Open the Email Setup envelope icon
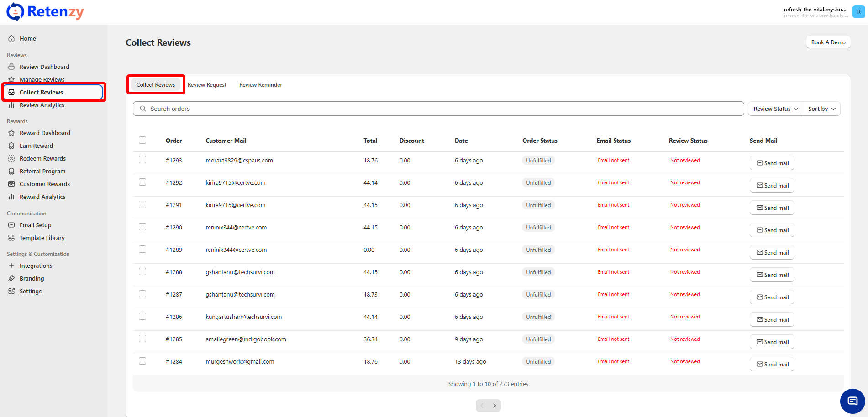Screen dimensions: 868x417 click(11, 225)
